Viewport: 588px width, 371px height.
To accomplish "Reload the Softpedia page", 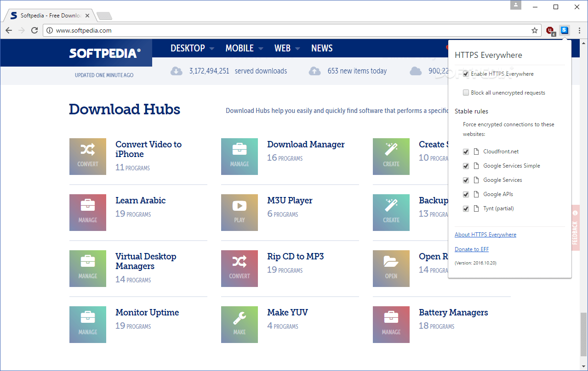I will click(34, 30).
